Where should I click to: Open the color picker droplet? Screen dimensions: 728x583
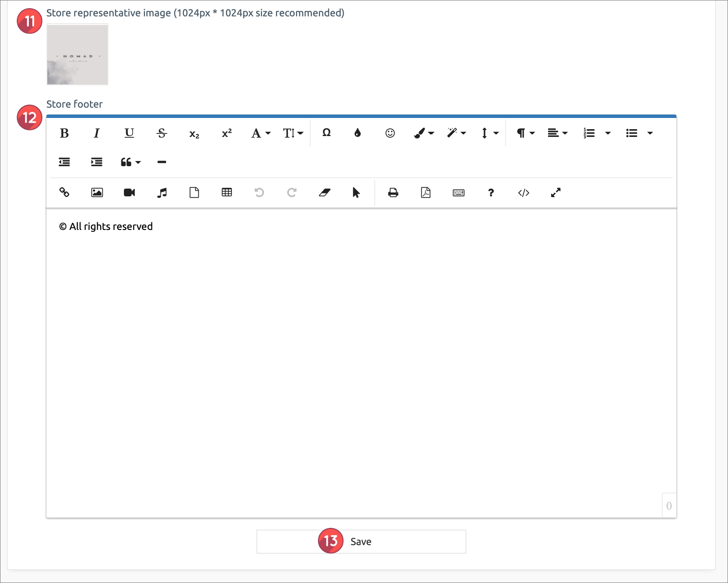point(358,133)
